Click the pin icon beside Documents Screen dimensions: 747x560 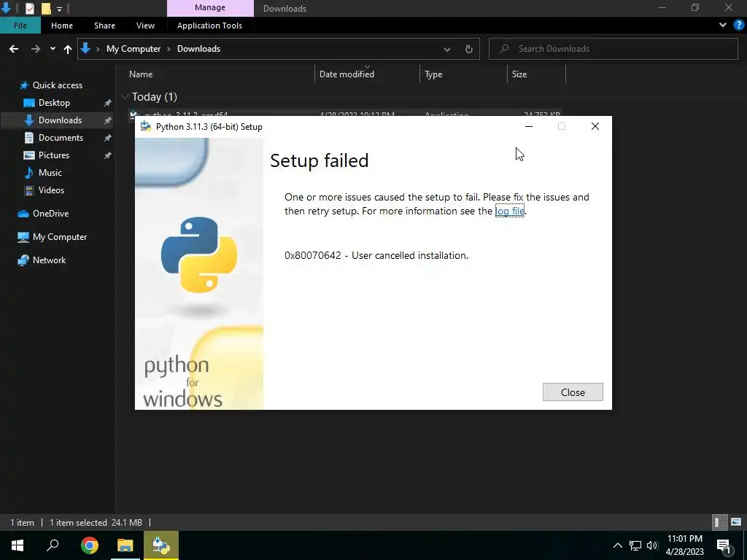pos(108,138)
